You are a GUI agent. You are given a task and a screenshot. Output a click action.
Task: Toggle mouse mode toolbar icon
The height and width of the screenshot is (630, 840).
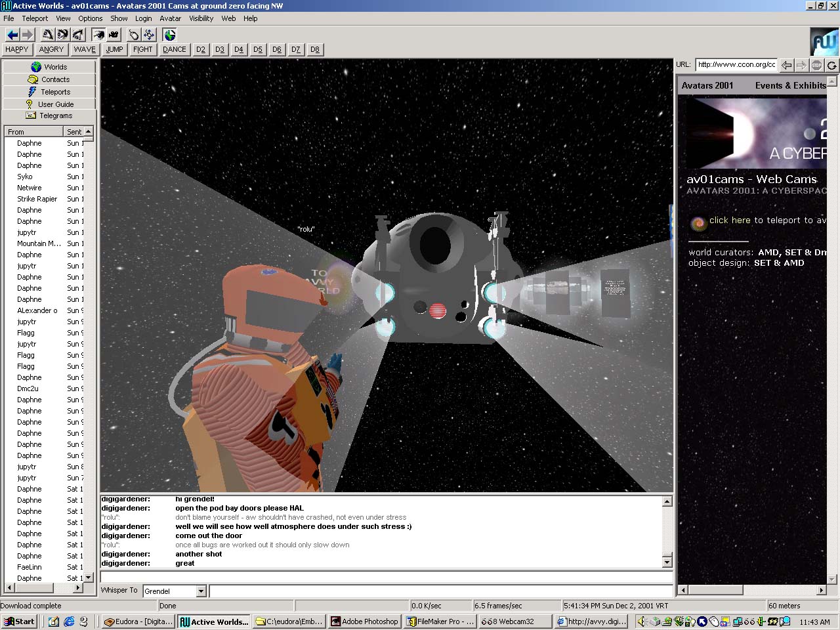134,35
